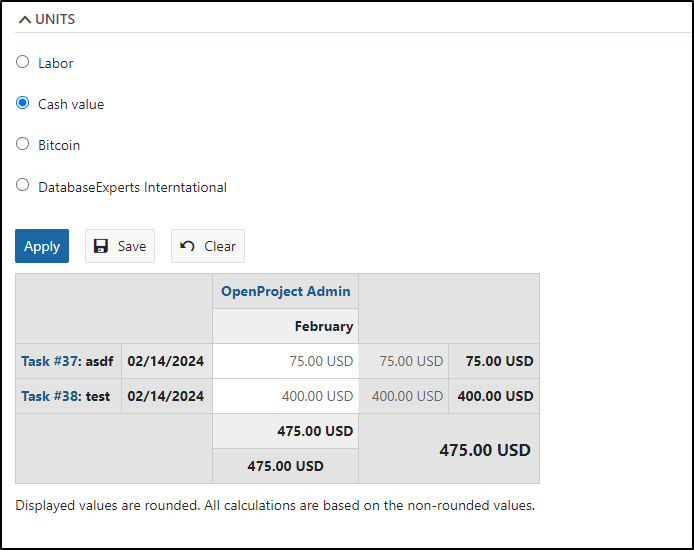This screenshot has width=694, height=550.
Task: Click the undo arrow Clear icon
Action: 187,246
